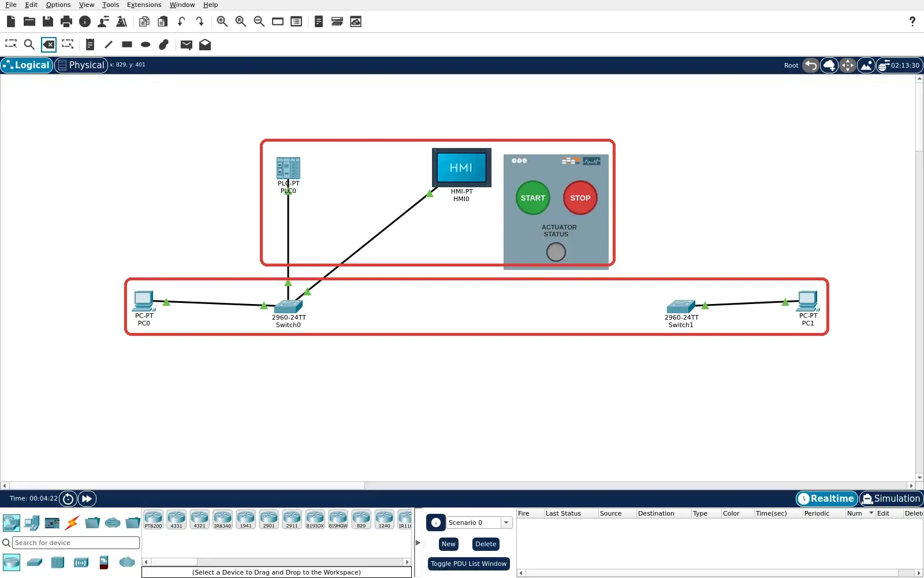
Task: Open network information icon in toolbar
Action: [85, 21]
